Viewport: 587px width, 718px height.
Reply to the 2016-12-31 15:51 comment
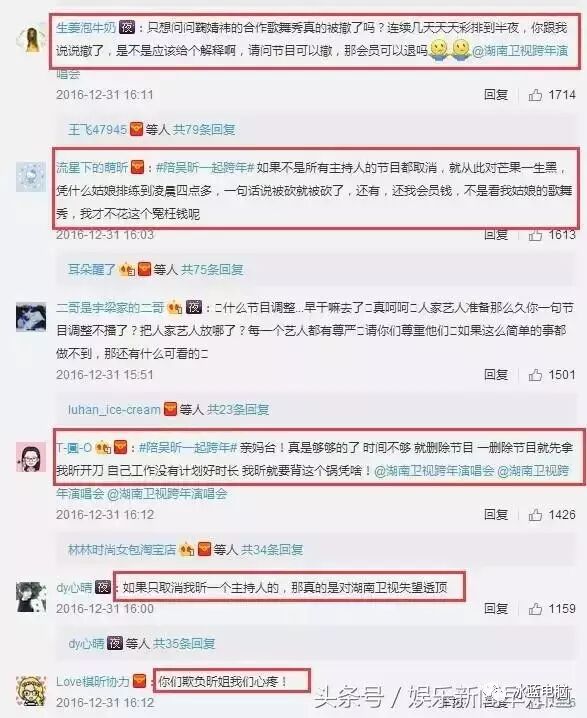click(x=496, y=375)
